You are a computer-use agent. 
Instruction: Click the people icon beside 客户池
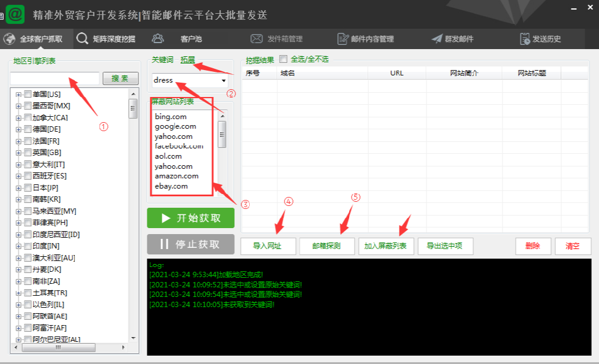(158, 38)
